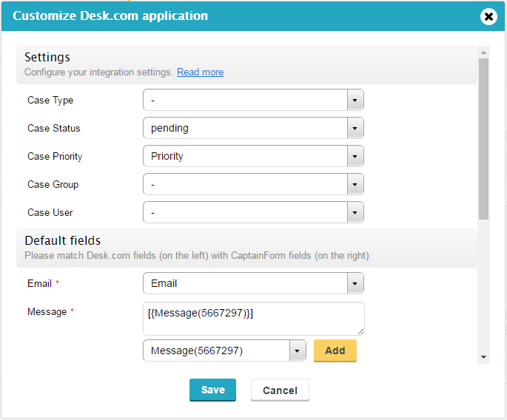
Task: Open the Case User dropdown
Action: (253, 212)
